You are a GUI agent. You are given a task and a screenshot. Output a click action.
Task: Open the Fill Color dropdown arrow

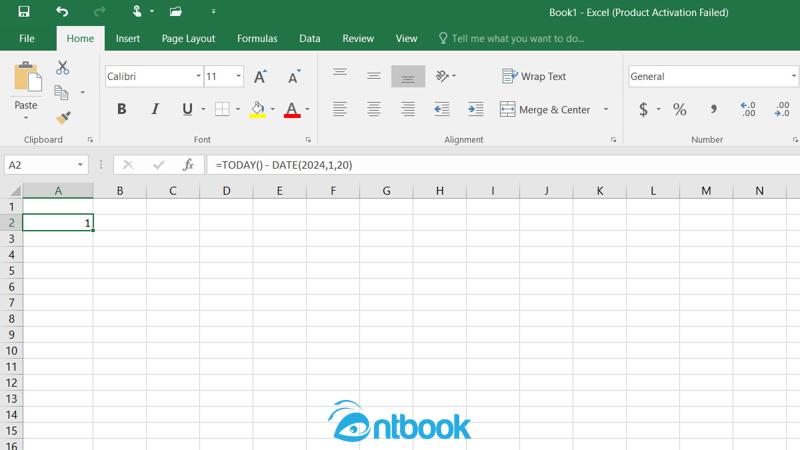272,109
